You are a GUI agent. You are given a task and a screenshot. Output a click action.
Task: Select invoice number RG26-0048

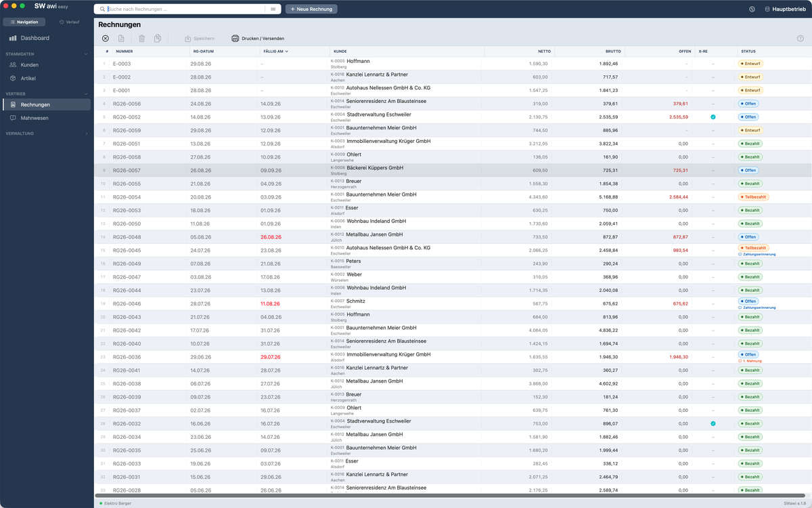[x=127, y=237]
